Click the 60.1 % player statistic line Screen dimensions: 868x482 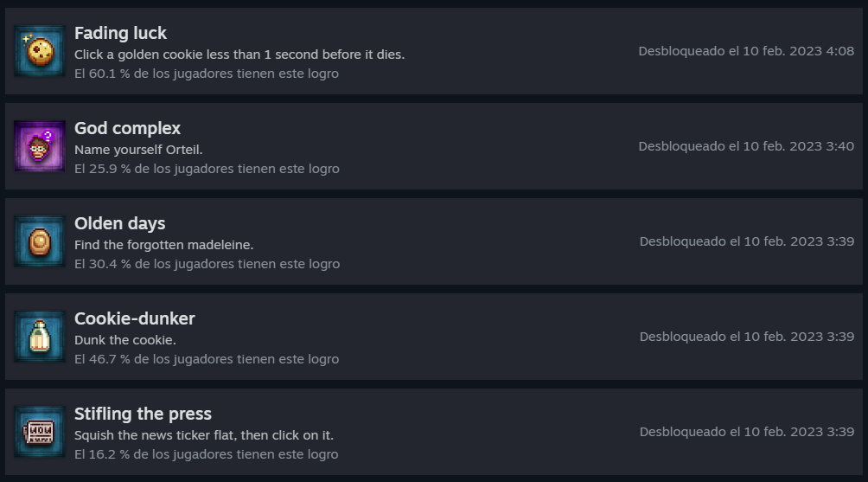206,74
